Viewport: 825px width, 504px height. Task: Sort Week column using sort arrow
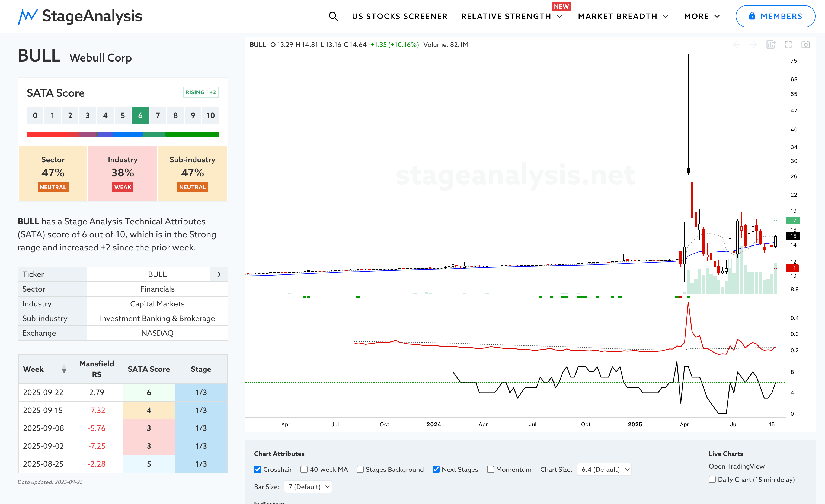pos(64,369)
